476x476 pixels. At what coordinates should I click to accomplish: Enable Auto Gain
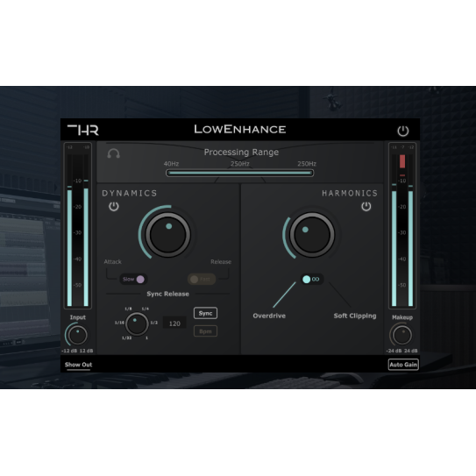point(403,365)
